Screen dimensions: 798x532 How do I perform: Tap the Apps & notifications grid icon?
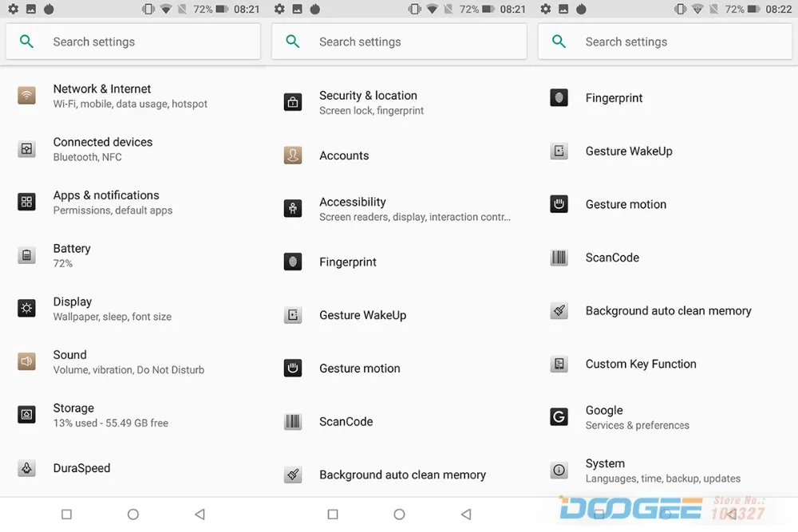coord(26,202)
